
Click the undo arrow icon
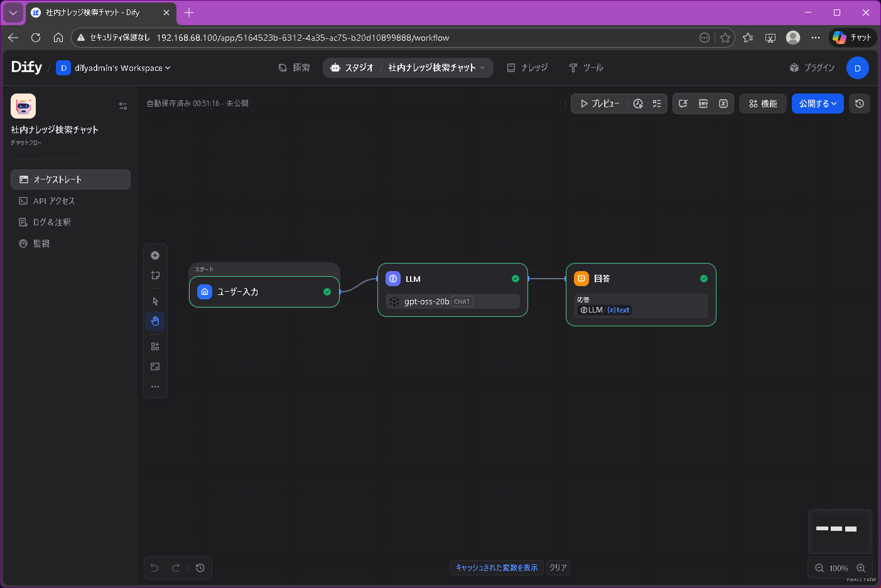(154, 568)
